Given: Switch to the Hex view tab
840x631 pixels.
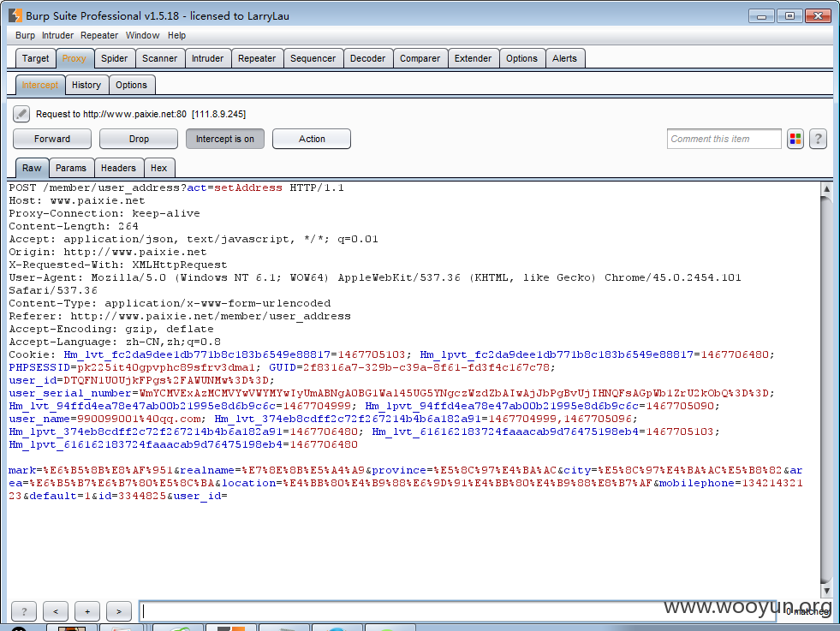Looking at the screenshot, I should [159, 168].
